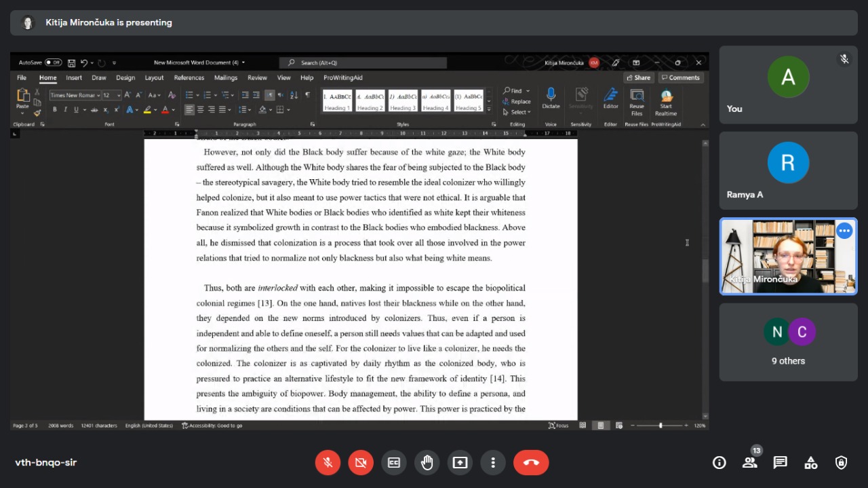Click the Replace command in Editing group
Image resolution: width=868 pixels, height=488 pixels.
click(x=517, y=102)
